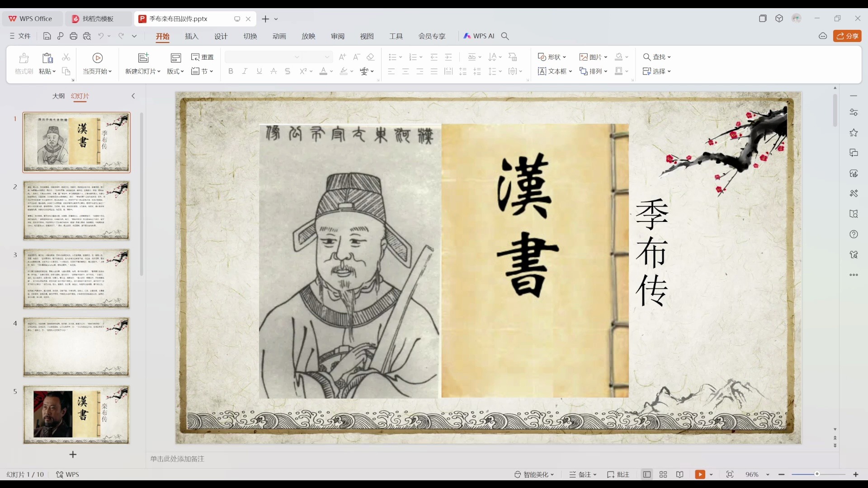The width and height of the screenshot is (868, 488).
Task: Toggle Strikethrough formatting
Action: click(274, 71)
